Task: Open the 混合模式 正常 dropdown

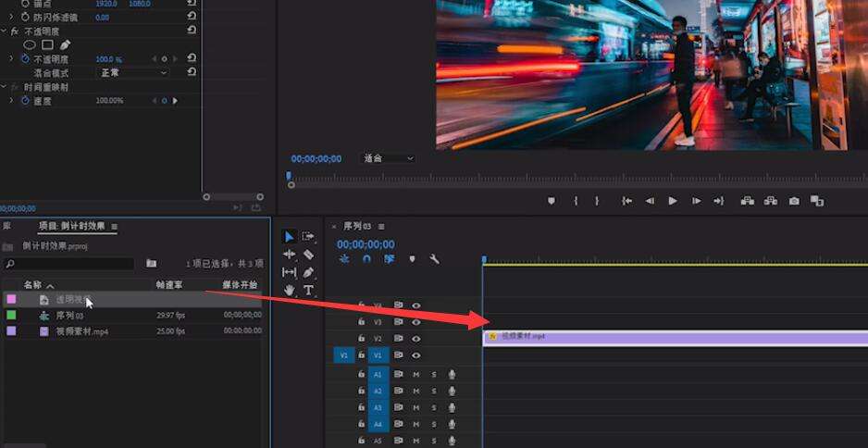Action: pos(133,72)
